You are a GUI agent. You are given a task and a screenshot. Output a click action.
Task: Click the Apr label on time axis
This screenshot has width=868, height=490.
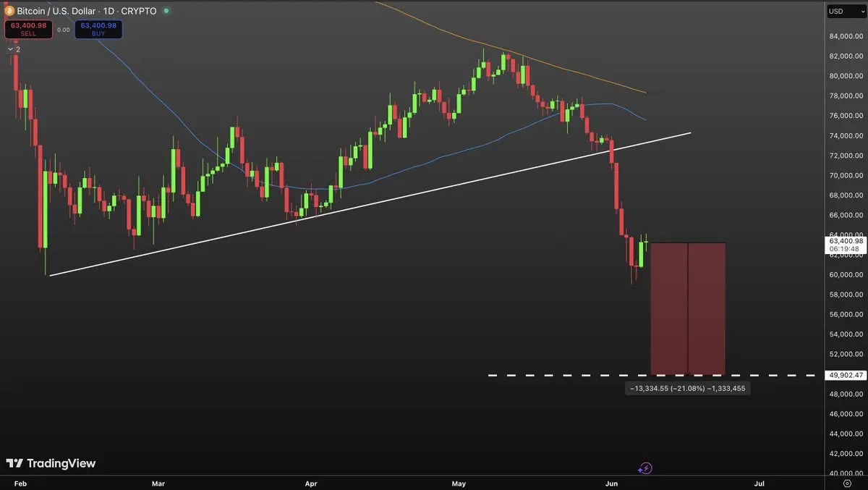coord(311,483)
